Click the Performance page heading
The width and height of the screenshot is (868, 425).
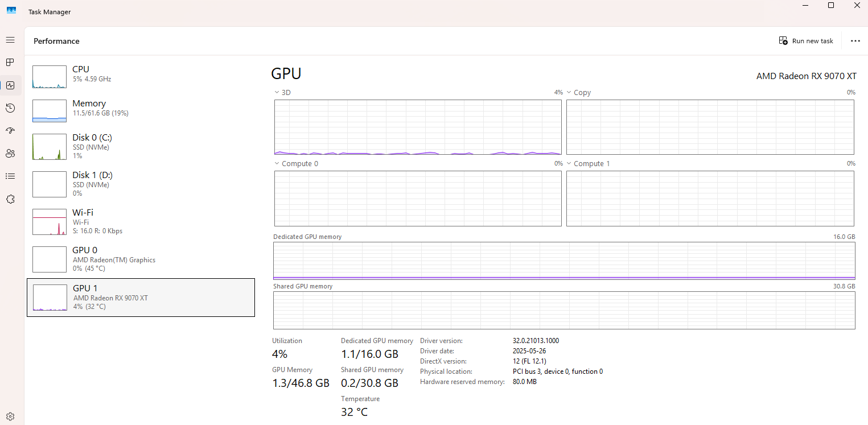[56, 41]
